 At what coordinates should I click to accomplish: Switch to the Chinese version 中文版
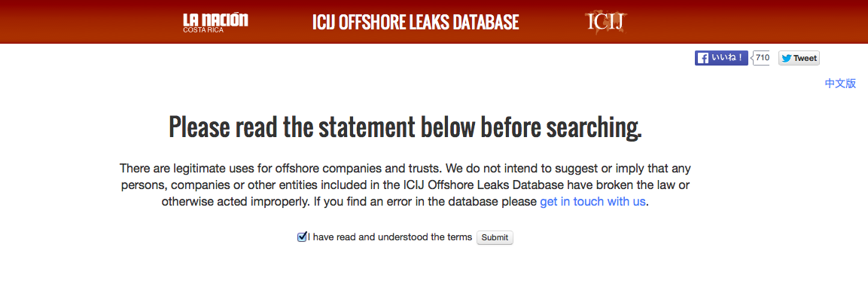click(x=840, y=84)
